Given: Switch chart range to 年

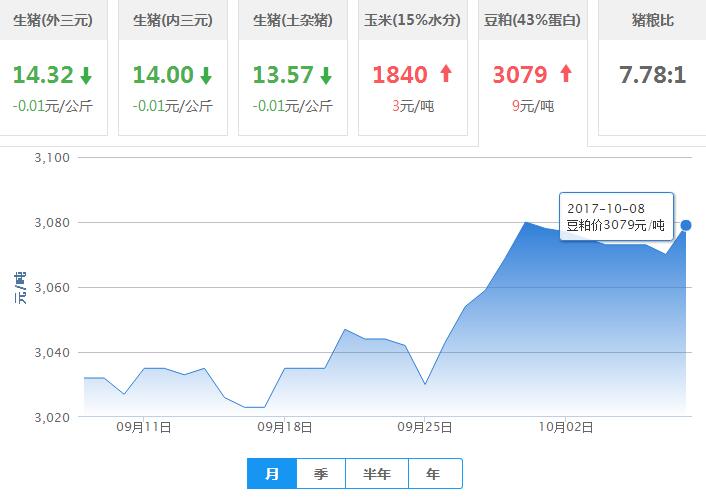Looking at the screenshot, I should pyautogui.click(x=435, y=474).
